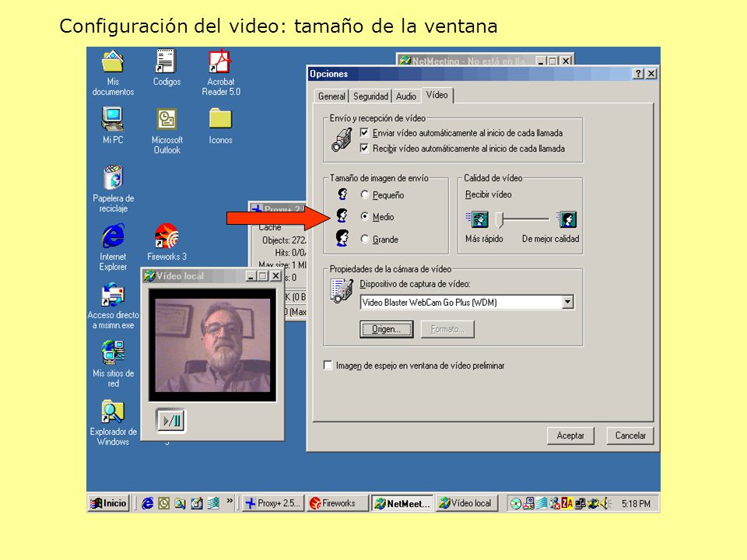
Task: Click the camcorder icon in Envío y recepción
Action: pyautogui.click(x=342, y=139)
